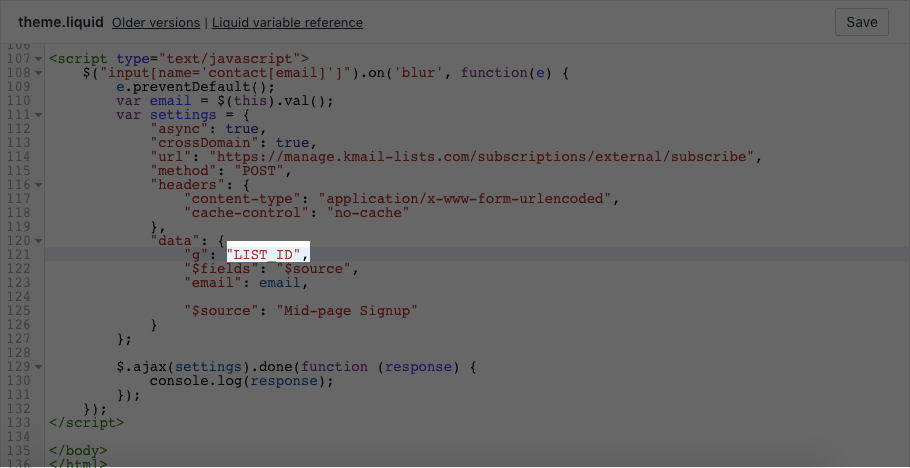The width and height of the screenshot is (910, 468).
Task: Place cursor on console.log(response) line
Action: click(240, 381)
